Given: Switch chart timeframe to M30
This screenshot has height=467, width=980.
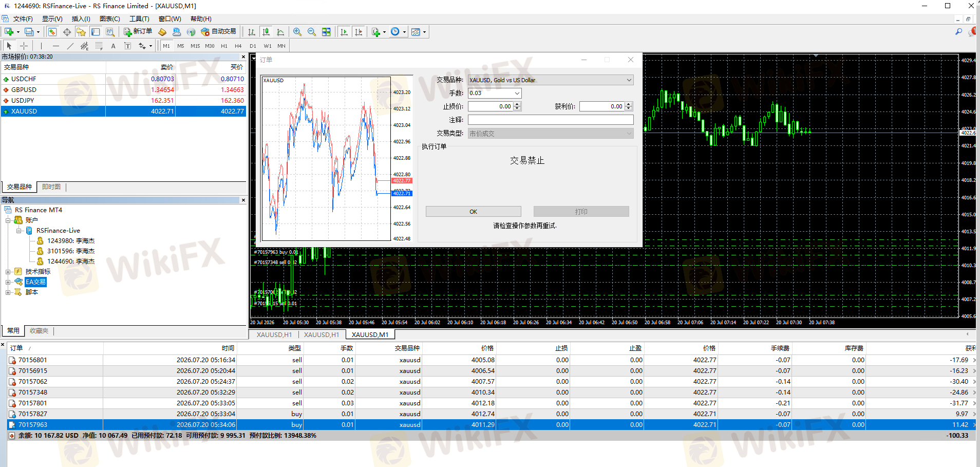Looking at the screenshot, I should [x=210, y=46].
